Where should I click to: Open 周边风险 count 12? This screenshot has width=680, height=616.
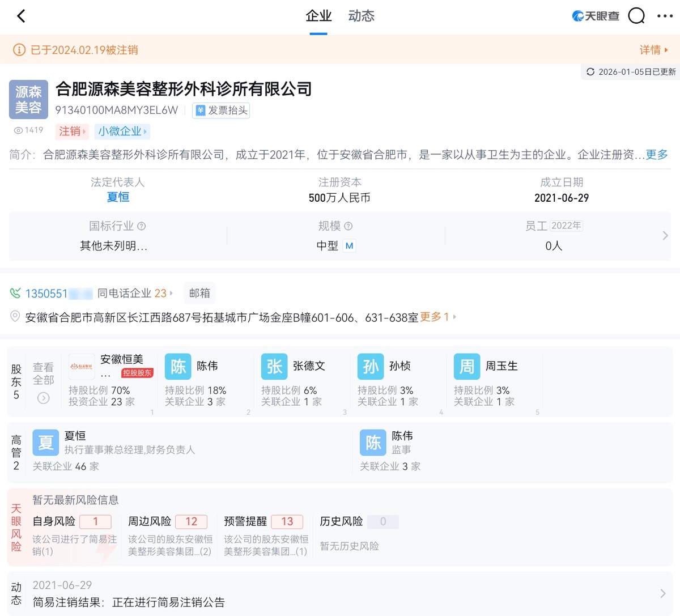[191, 521]
